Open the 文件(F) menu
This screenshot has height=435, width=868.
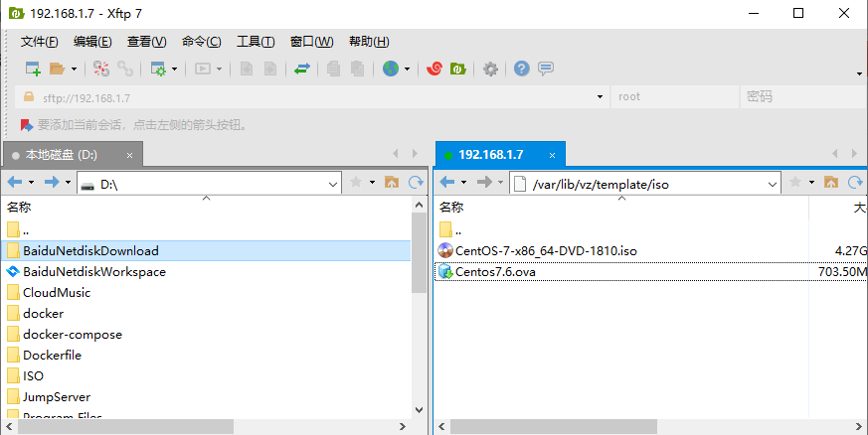[x=40, y=42]
